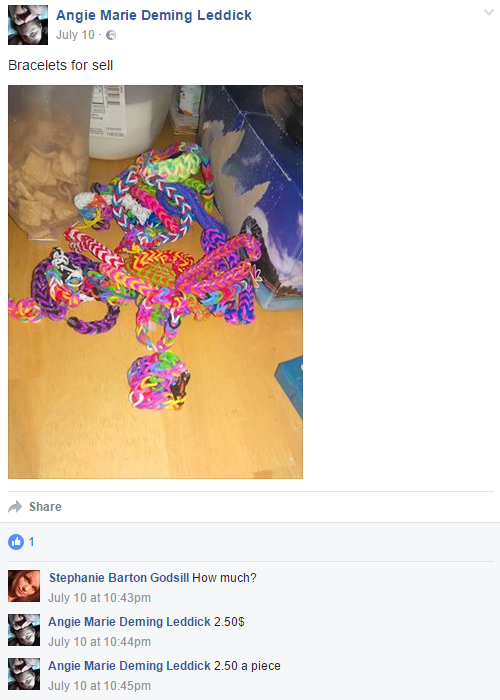The width and height of the screenshot is (500, 700).
Task: Click Angie's name on the 2.50$ comment
Action: [x=129, y=622]
